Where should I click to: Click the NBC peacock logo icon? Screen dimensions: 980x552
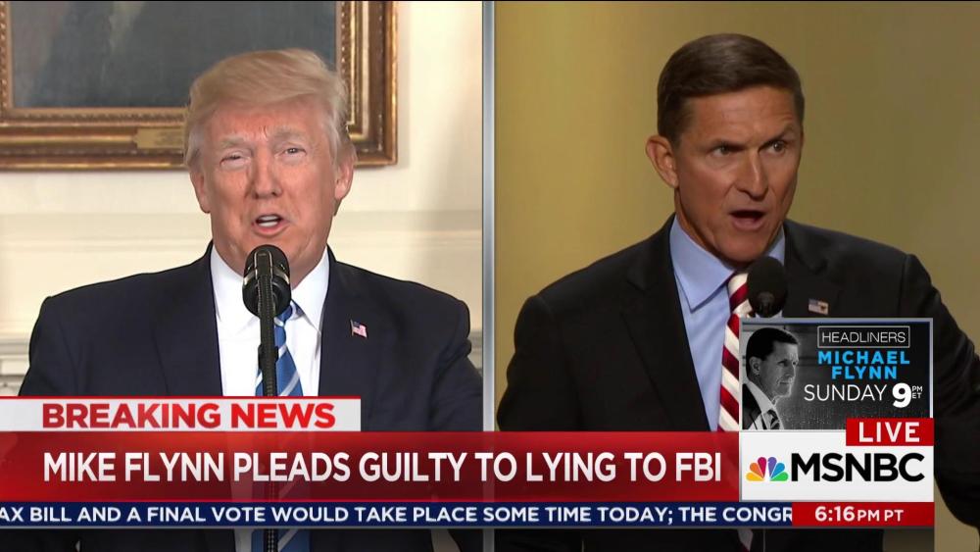click(x=767, y=469)
